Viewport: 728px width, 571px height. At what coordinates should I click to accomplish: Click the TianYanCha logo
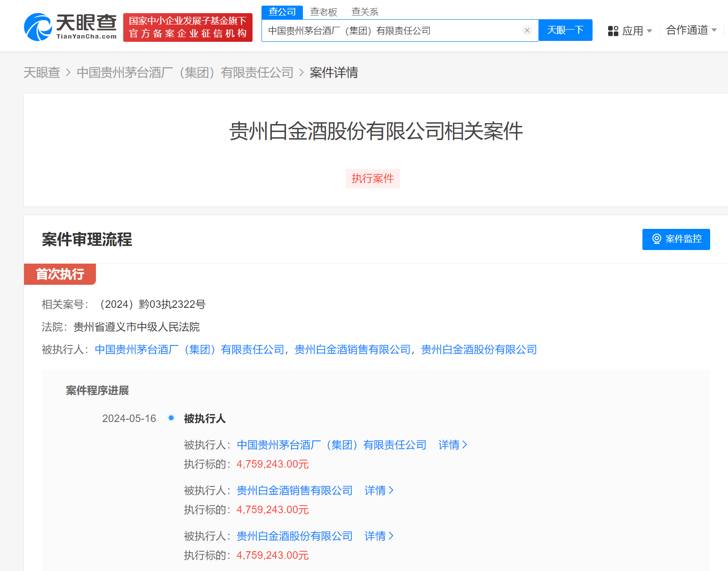70,27
